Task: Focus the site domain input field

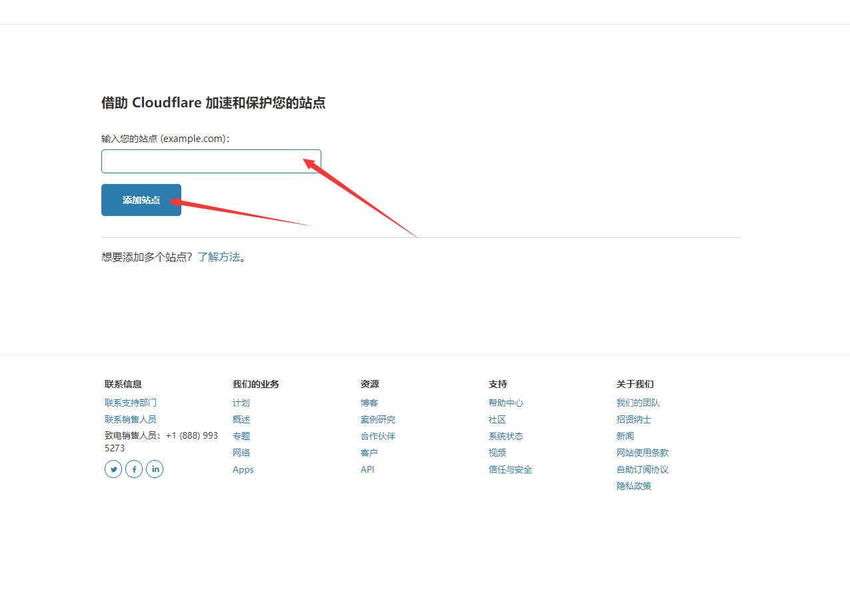Action: tap(211, 161)
